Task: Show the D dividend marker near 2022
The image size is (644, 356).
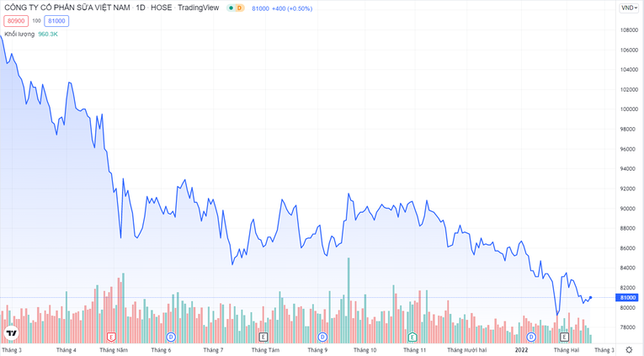Action: click(x=531, y=337)
